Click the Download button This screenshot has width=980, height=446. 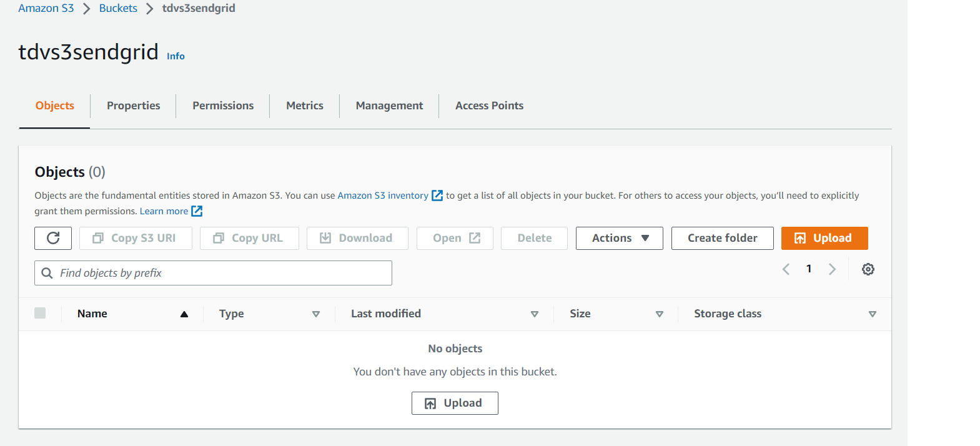[357, 238]
